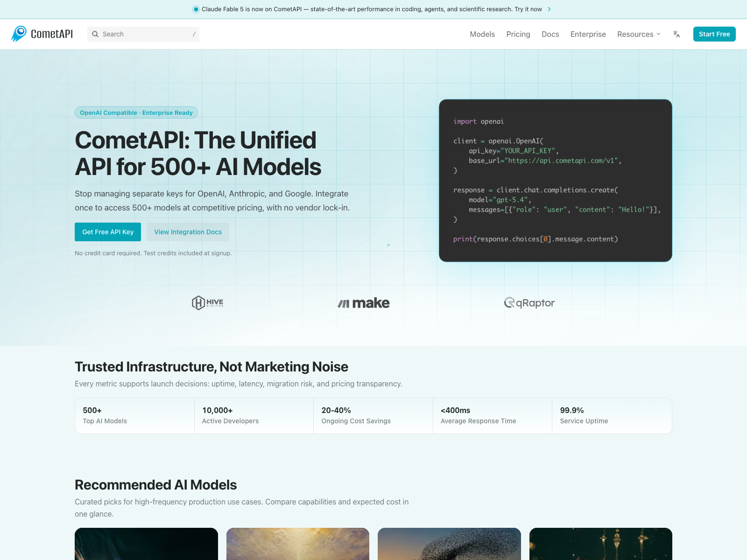
Task: Click the Python code sample panel
Action: coord(556,181)
